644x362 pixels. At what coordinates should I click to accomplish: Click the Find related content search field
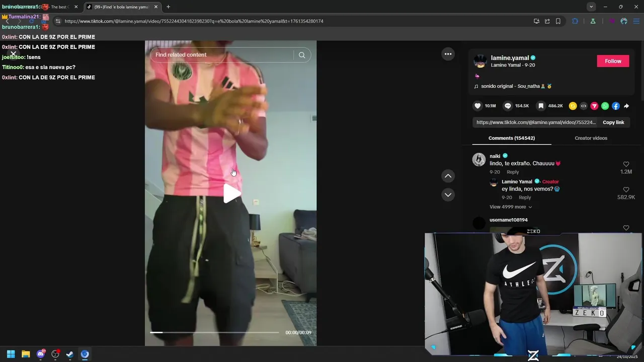(221, 55)
